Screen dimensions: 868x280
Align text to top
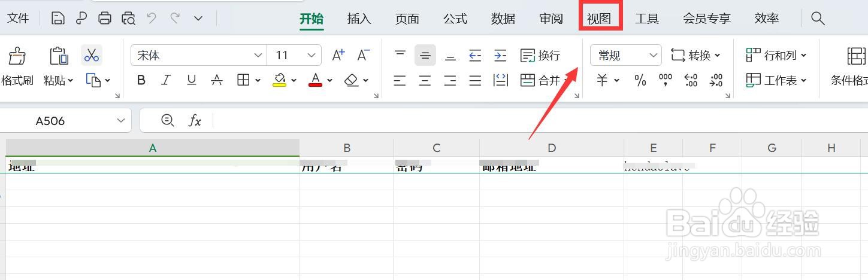click(400, 55)
